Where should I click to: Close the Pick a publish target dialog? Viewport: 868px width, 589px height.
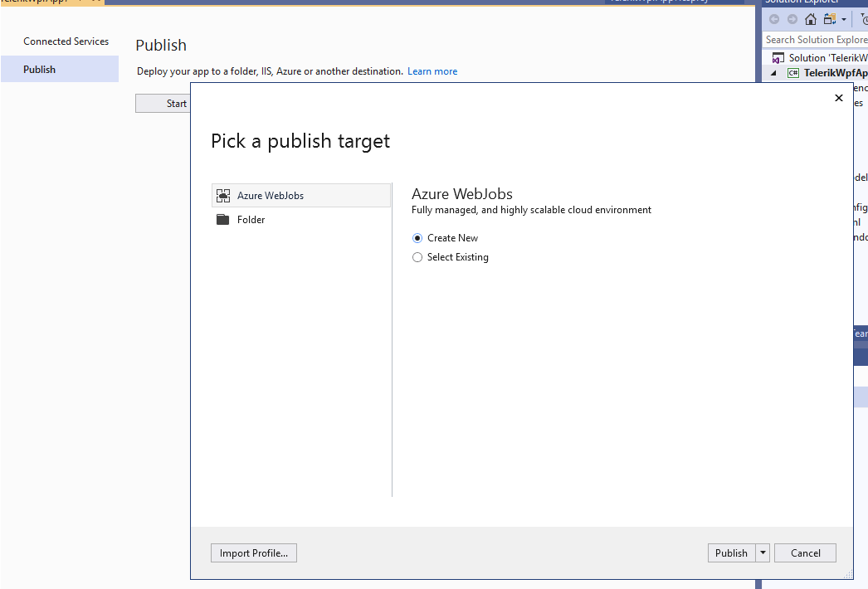839,98
